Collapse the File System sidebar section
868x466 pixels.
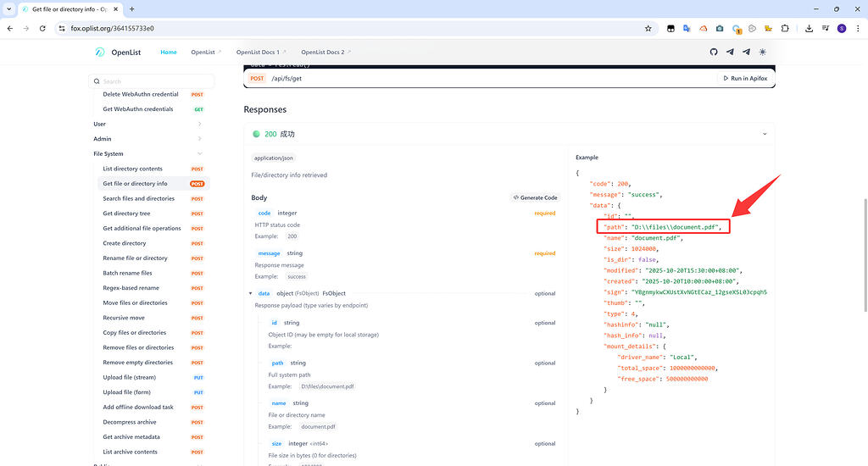(147, 154)
